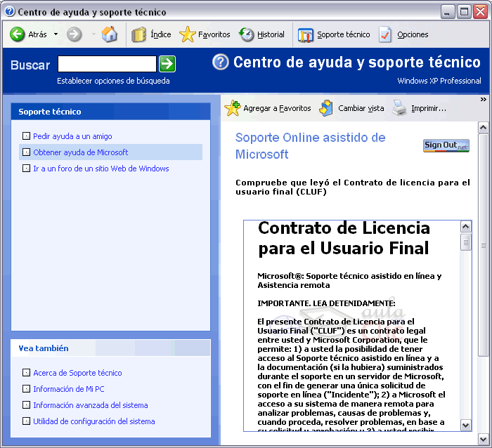Viewport: 492px width, 448px height.
Task: Open Ir a un foro de Windows link
Action: (x=101, y=169)
